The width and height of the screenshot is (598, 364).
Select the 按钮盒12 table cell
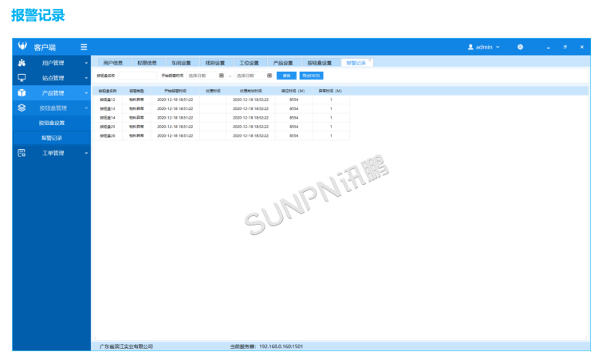pyautogui.click(x=108, y=100)
